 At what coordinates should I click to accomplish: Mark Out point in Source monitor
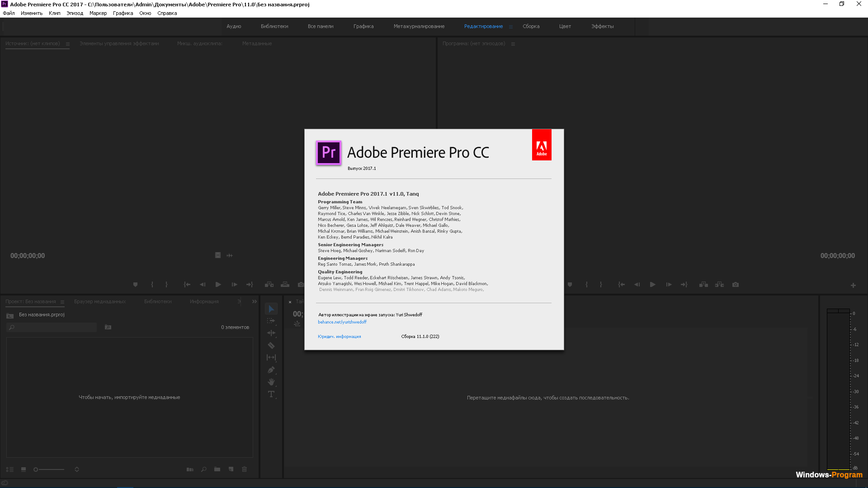coord(166,285)
